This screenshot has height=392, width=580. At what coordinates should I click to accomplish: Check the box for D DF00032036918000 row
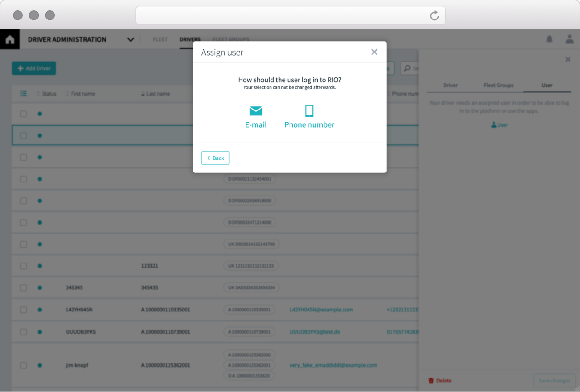pyautogui.click(x=24, y=201)
